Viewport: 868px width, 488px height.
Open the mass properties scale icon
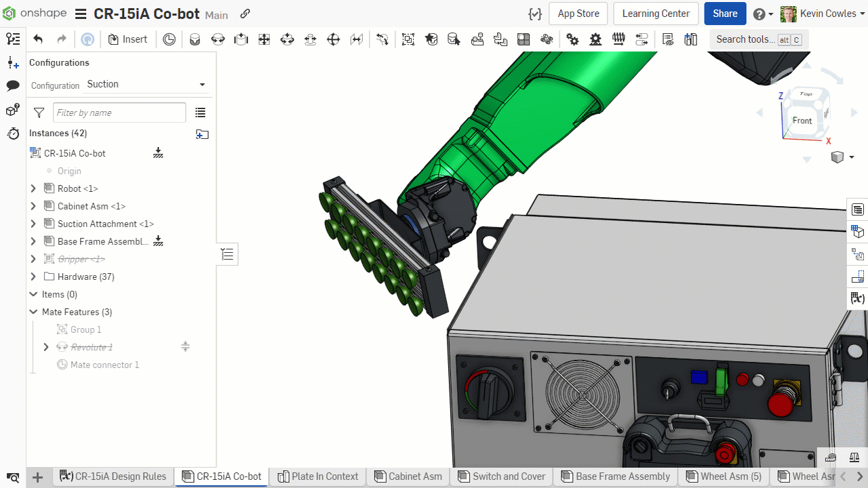(854, 458)
